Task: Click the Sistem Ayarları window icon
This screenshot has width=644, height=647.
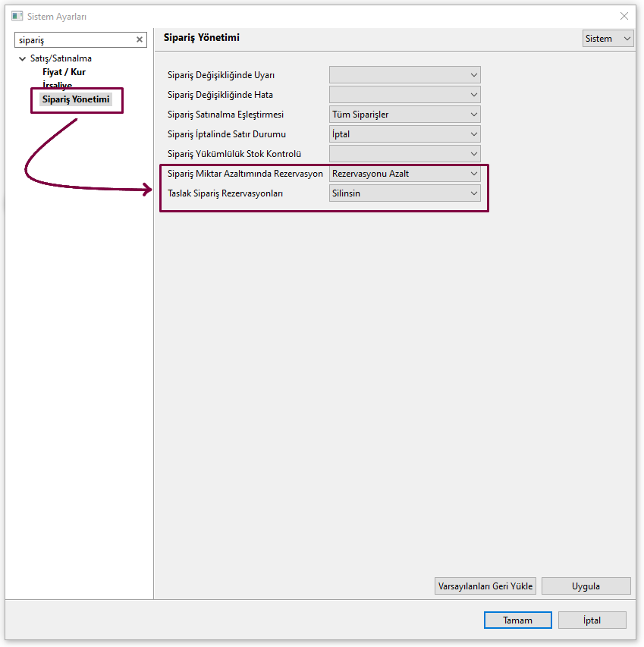Action: point(17,16)
